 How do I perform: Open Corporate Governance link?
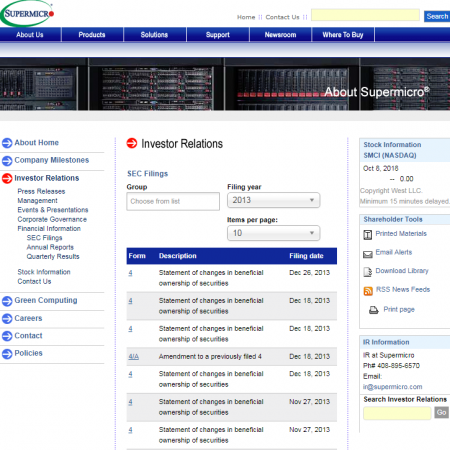click(52, 219)
